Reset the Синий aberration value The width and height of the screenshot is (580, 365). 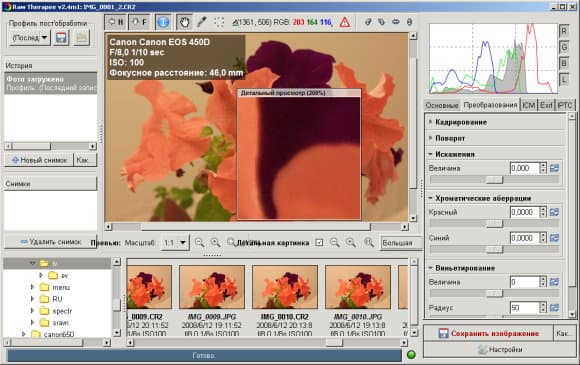tap(554, 238)
